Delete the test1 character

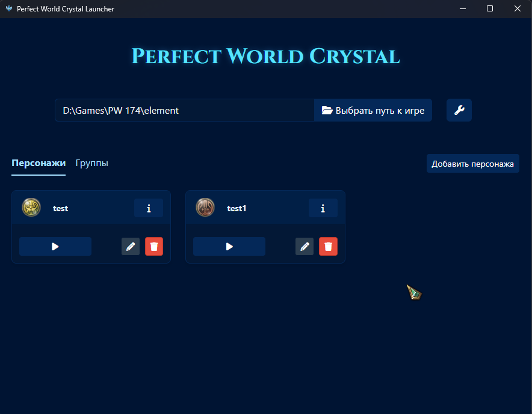click(328, 246)
